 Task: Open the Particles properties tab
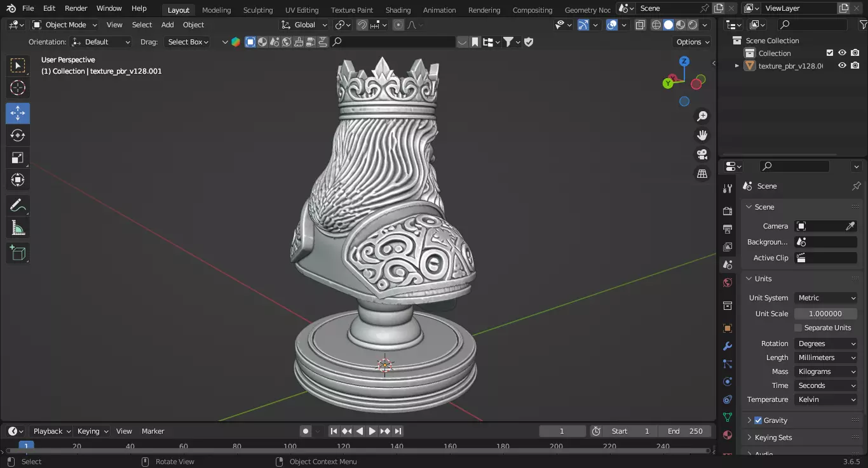tap(728, 364)
